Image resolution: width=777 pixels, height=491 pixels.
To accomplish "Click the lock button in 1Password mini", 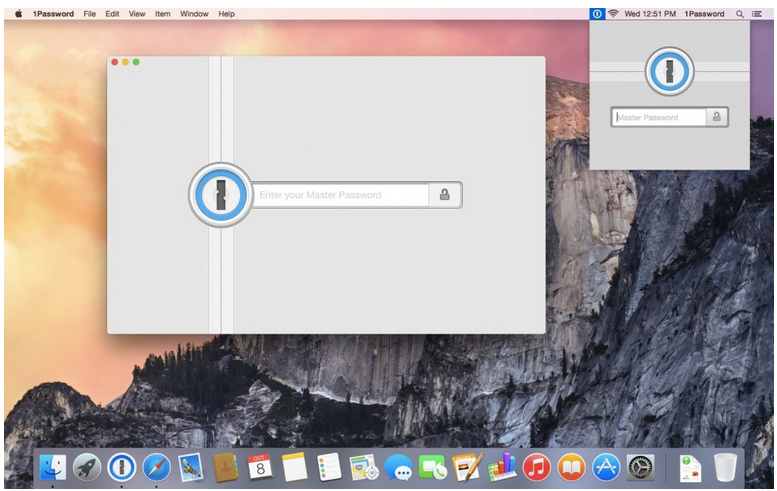I will click(717, 117).
